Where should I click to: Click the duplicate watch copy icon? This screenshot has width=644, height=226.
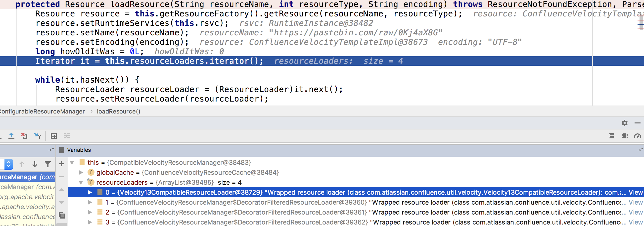61,215
